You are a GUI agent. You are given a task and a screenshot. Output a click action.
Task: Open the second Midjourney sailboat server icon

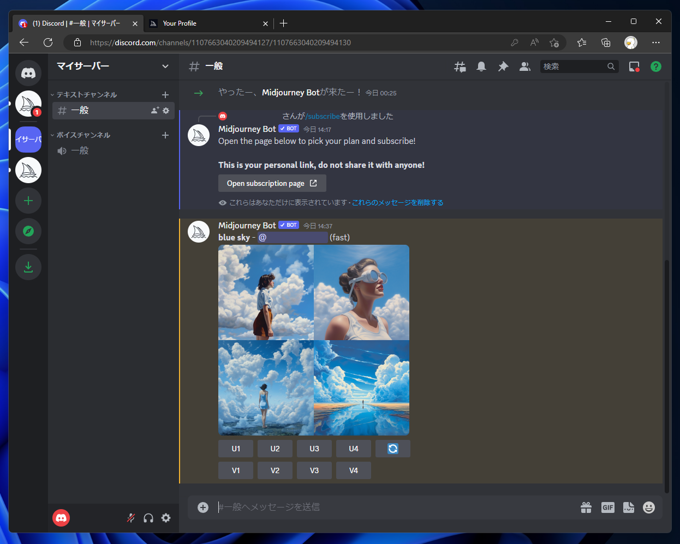[28, 170]
